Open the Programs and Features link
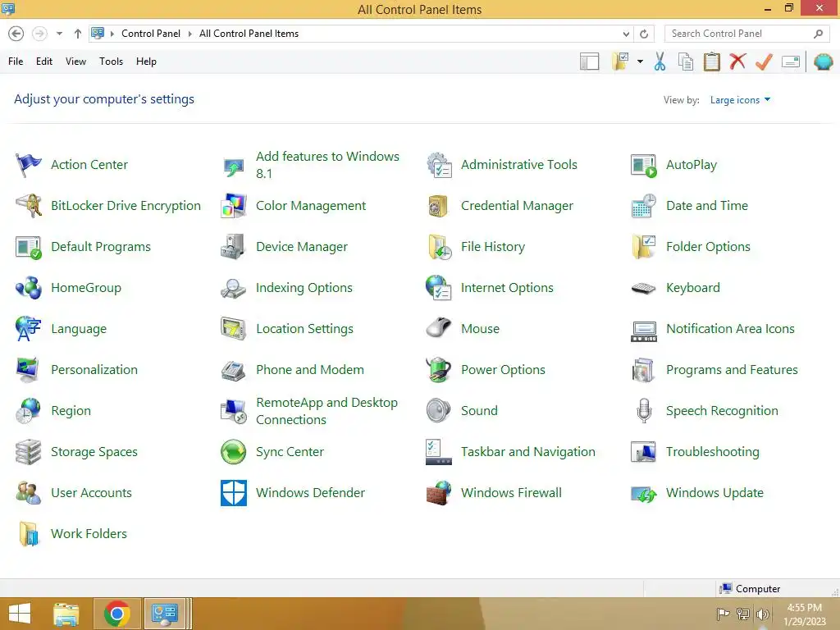The width and height of the screenshot is (840, 630). (x=732, y=370)
